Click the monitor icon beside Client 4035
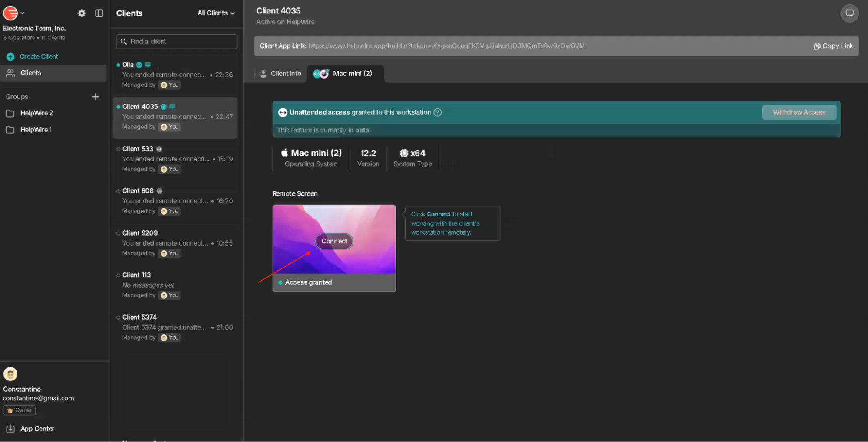 [x=172, y=107]
